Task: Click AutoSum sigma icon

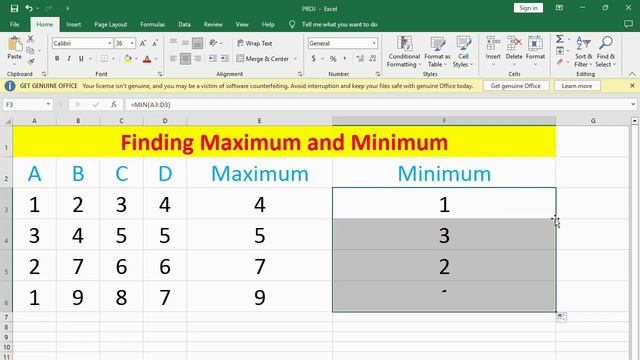Action: point(560,39)
